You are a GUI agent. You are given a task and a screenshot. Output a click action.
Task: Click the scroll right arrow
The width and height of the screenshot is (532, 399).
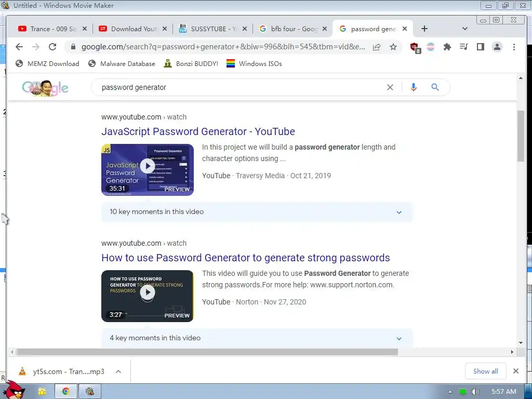[x=512, y=352]
